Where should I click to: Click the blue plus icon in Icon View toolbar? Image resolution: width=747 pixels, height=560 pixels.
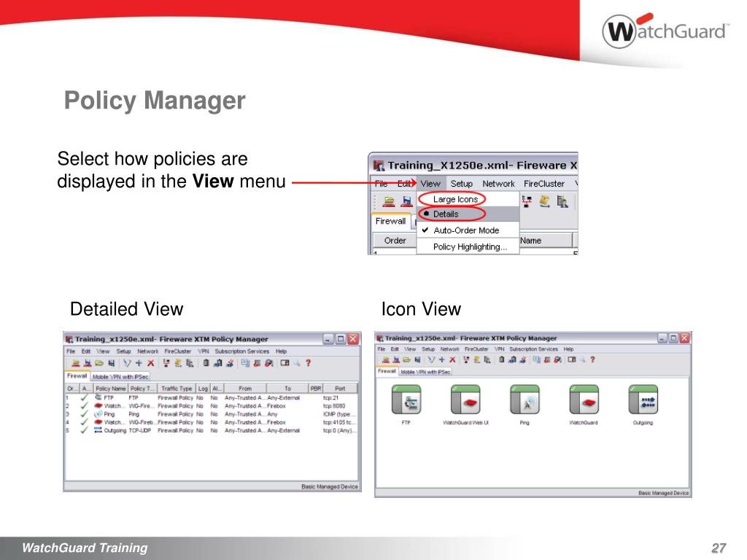[x=441, y=359]
